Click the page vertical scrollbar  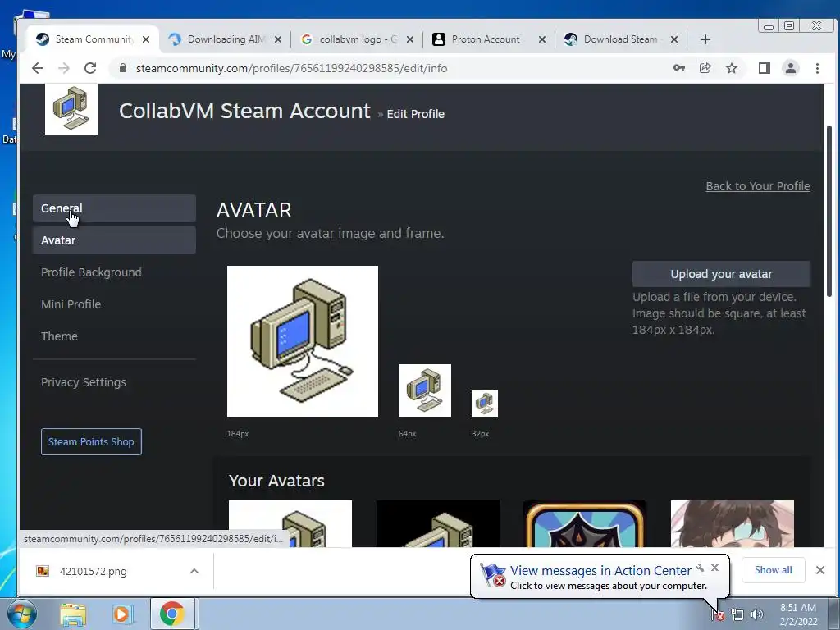(x=829, y=211)
